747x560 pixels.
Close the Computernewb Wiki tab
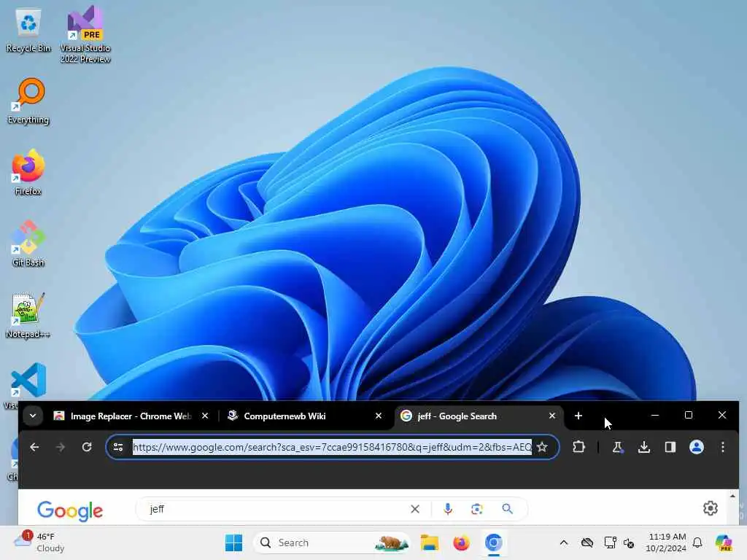pyautogui.click(x=379, y=416)
